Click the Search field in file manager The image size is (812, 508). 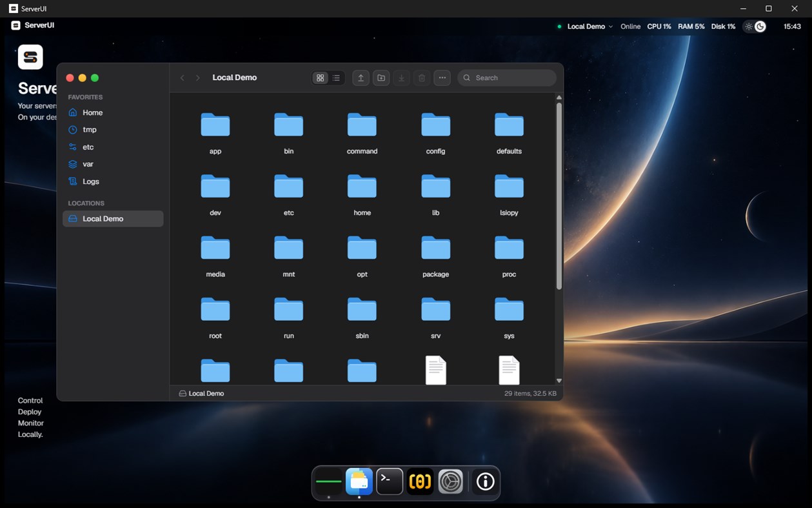pyautogui.click(x=507, y=77)
